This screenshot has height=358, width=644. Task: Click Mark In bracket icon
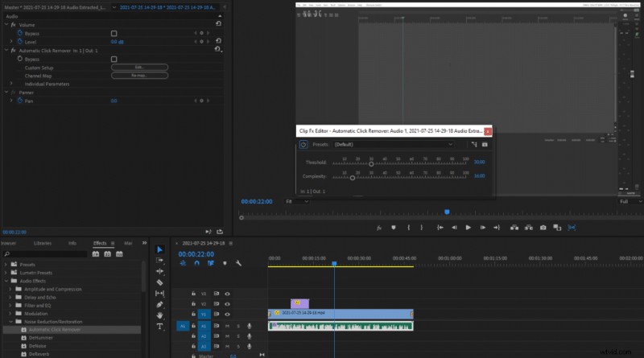(x=408, y=228)
